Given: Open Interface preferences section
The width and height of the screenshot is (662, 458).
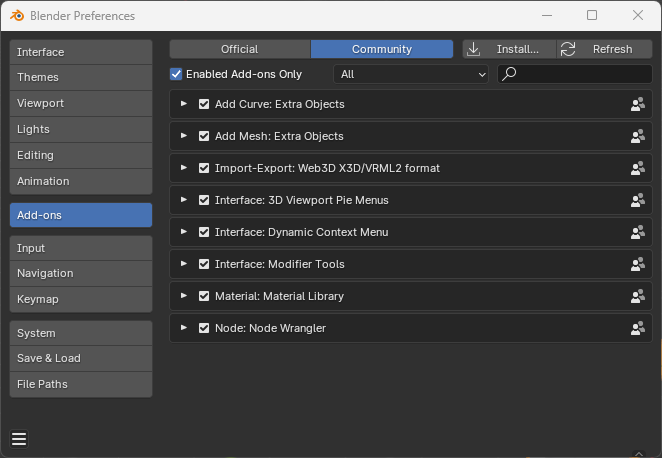Looking at the screenshot, I should click(81, 52).
